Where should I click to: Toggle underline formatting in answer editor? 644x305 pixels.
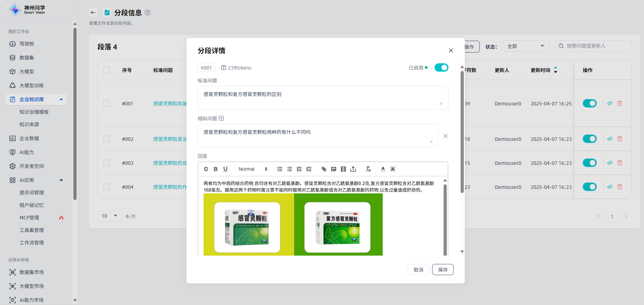(225, 169)
